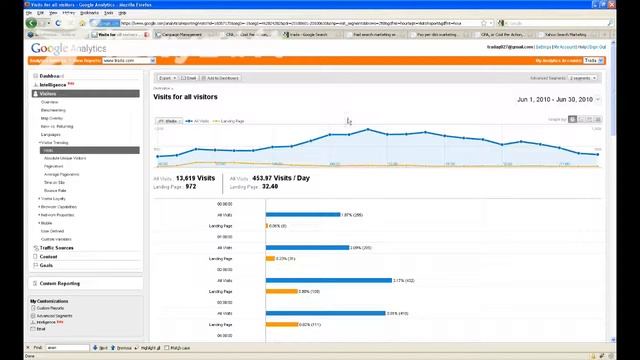Open the New vs. Returning report
The width and height of the screenshot is (640, 360).
tap(57, 127)
